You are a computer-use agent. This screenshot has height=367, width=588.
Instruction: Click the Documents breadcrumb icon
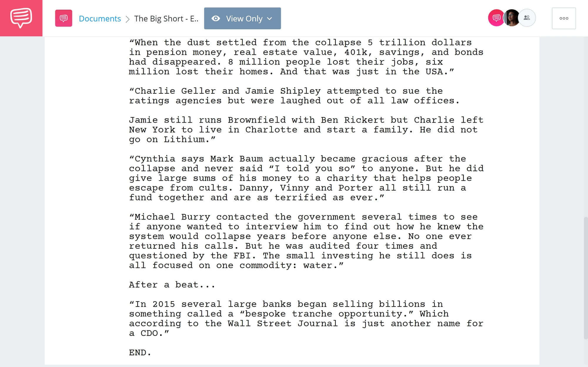(64, 18)
